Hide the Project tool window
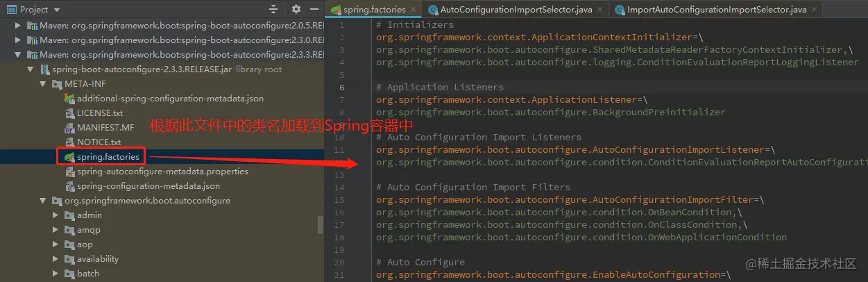The image size is (868, 282). [314, 9]
